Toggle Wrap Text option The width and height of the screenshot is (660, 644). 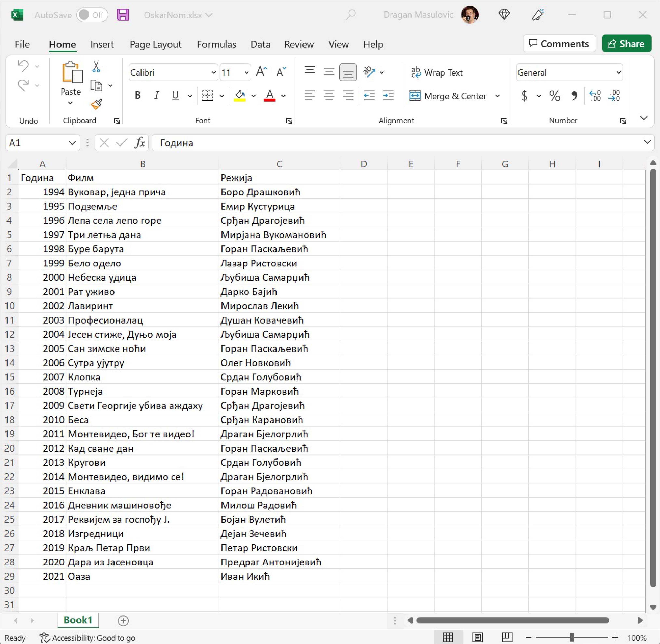[x=436, y=72]
